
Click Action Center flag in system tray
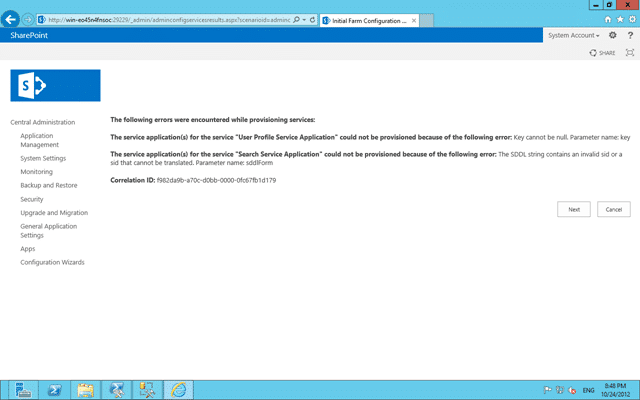coord(547,390)
